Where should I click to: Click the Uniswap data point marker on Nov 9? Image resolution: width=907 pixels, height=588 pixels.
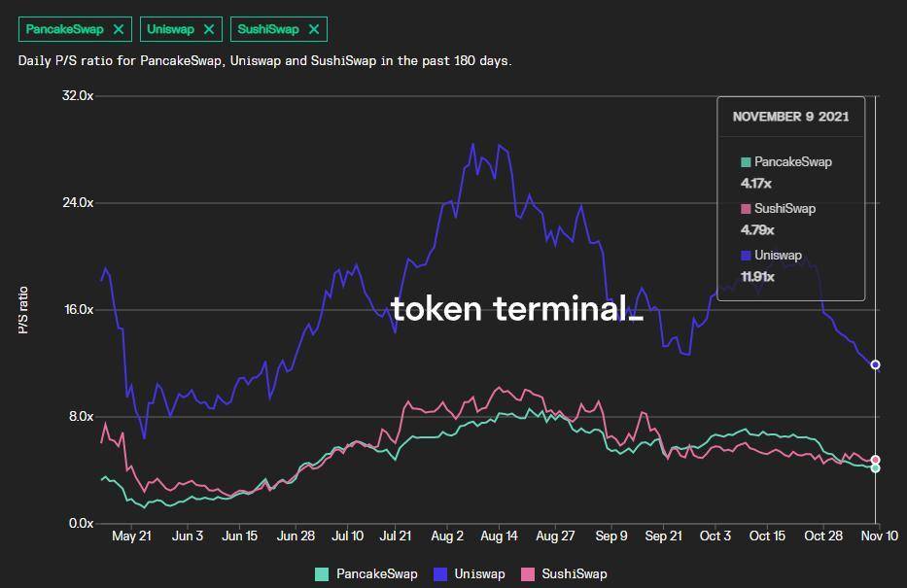pyautogui.click(x=875, y=364)
